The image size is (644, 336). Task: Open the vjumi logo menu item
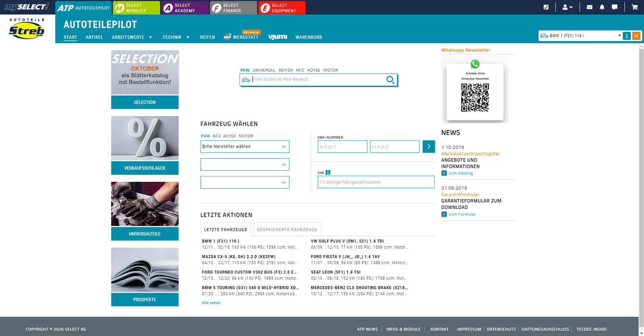(x=278, y=37)
